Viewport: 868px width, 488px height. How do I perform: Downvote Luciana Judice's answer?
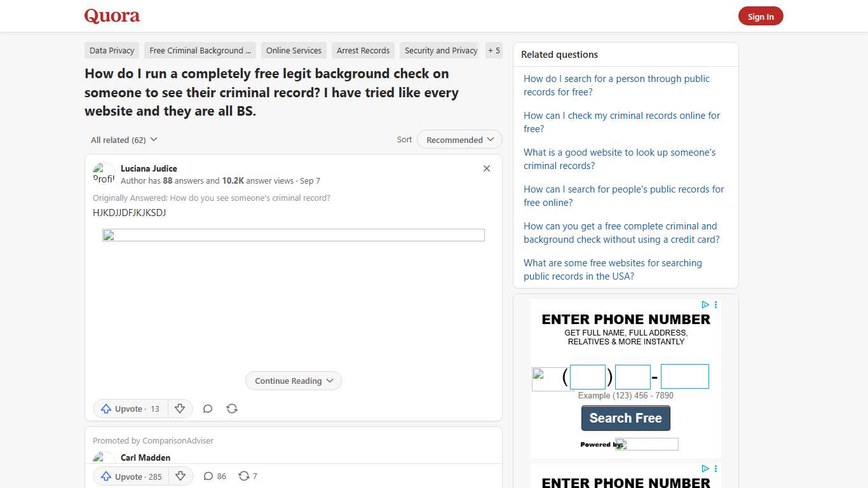180,409
